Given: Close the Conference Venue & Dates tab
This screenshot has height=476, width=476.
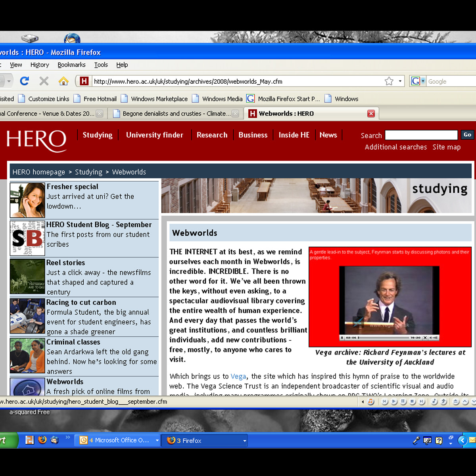Looking at the screenshot, I should tap(100, 113).
